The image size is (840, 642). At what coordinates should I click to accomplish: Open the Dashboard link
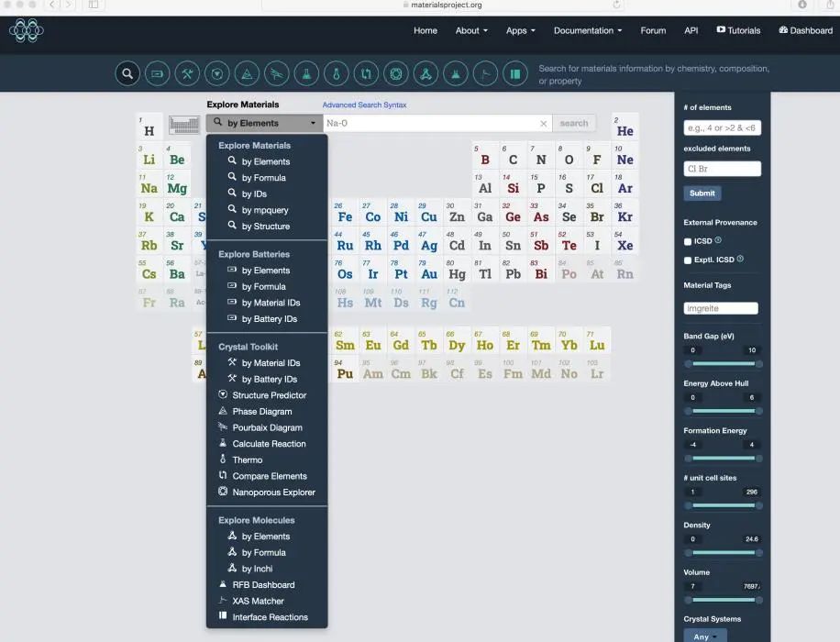click(x=806, y=30)
